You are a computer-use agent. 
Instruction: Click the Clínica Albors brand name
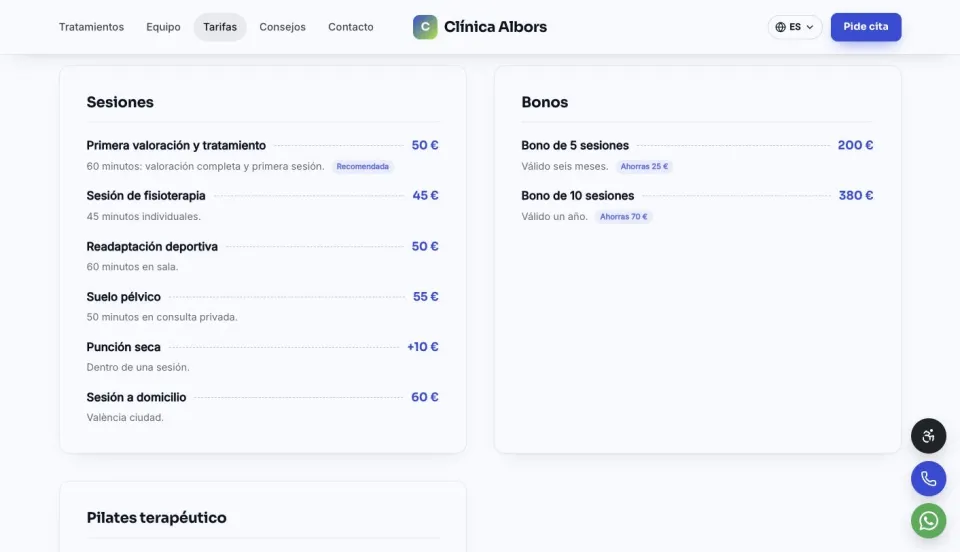pos(495,27)
